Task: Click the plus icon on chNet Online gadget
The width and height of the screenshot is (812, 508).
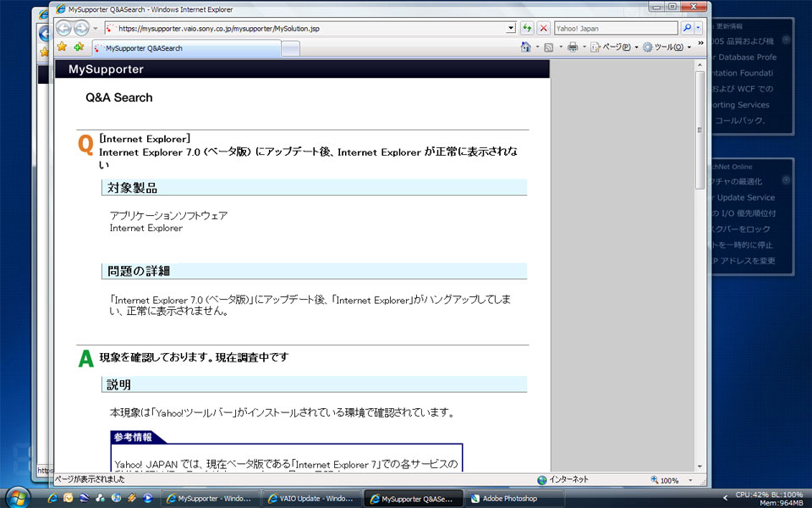Action: point(786,179)
